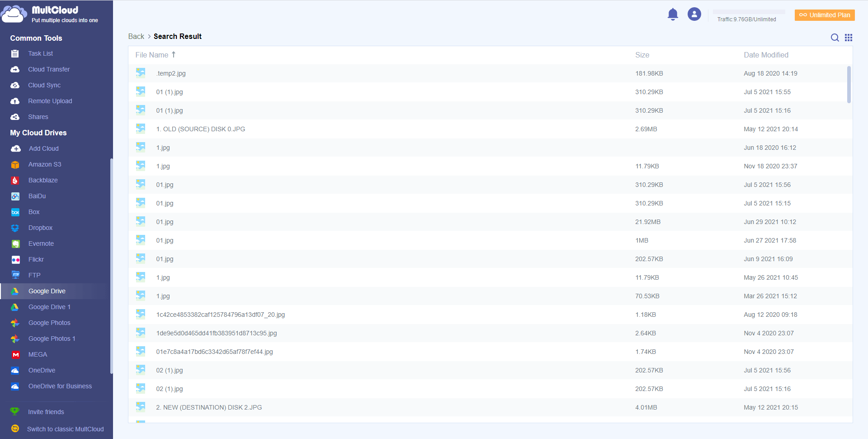Click the Traffic 9.76GB/Unlimited label
Image resolution: width=868 pixels, height=439 pixels.
click(746, 19)
